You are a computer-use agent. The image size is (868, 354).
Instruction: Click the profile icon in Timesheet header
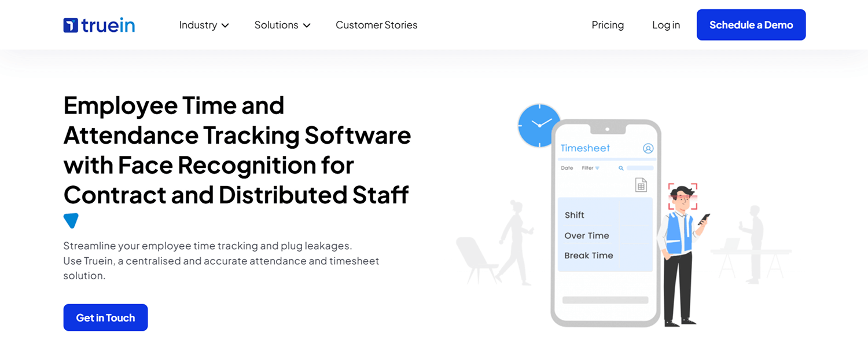648,148
